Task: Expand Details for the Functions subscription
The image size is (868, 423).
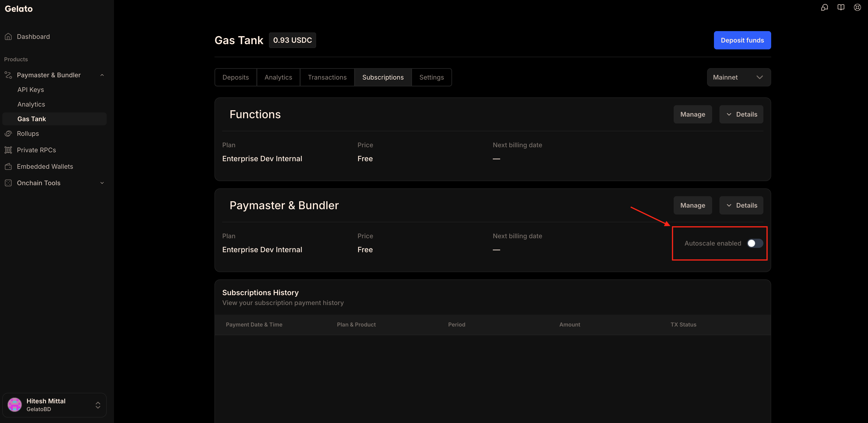Action: [x=741, y=114]
